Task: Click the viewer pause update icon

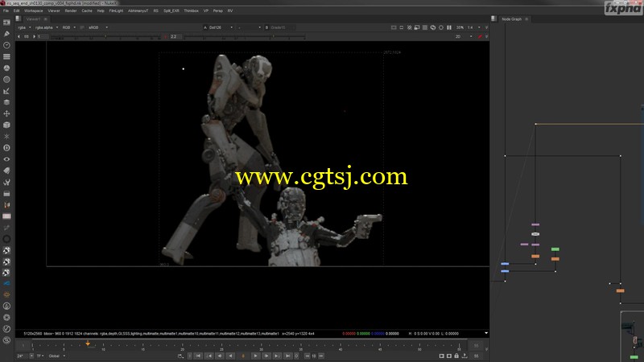Action: pos(449,27)
